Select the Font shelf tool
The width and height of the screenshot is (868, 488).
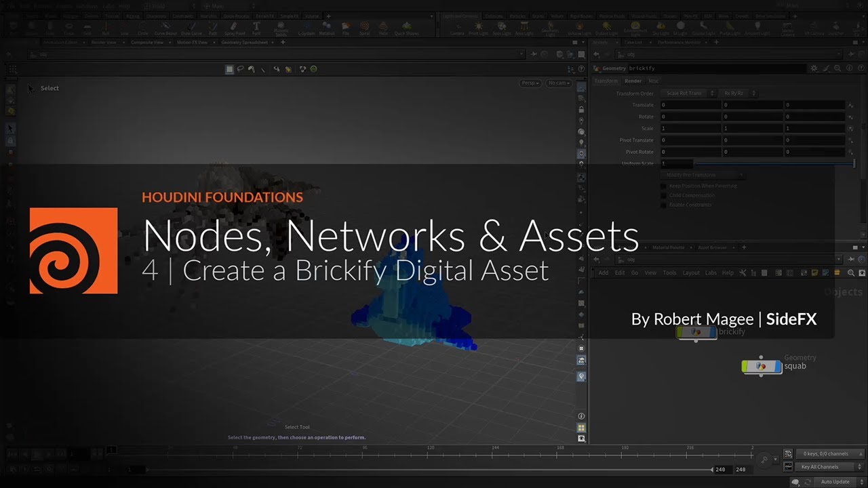point(256,28)
